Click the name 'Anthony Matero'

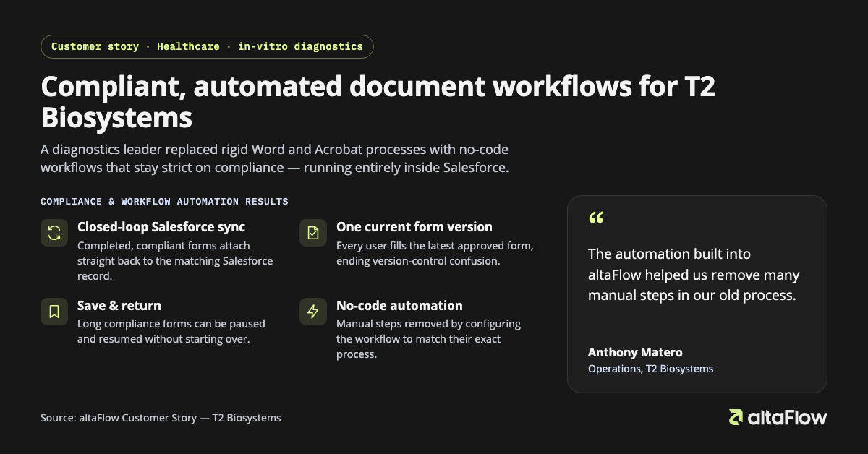point(635,353)
